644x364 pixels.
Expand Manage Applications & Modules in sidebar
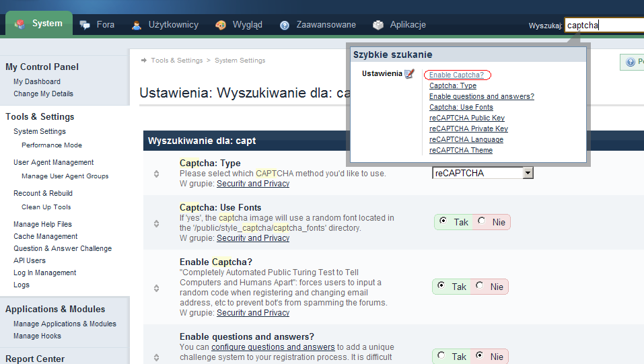pos(65,324)
